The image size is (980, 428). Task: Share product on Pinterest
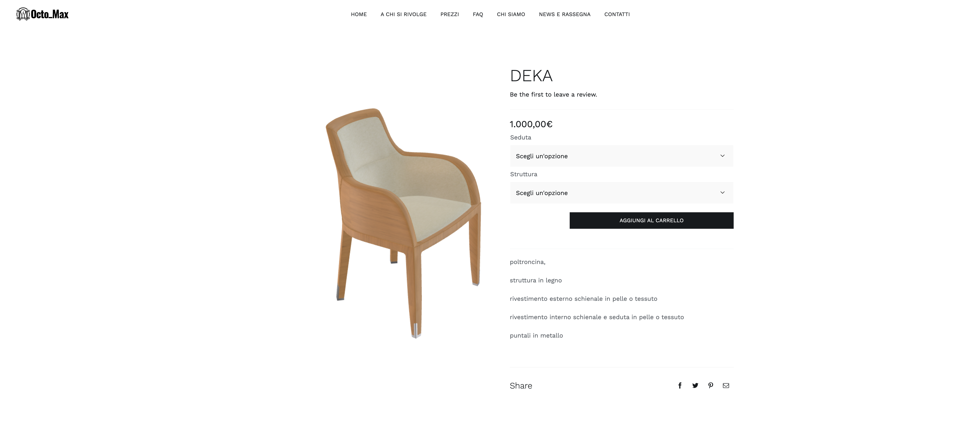(x=711, y=385)
